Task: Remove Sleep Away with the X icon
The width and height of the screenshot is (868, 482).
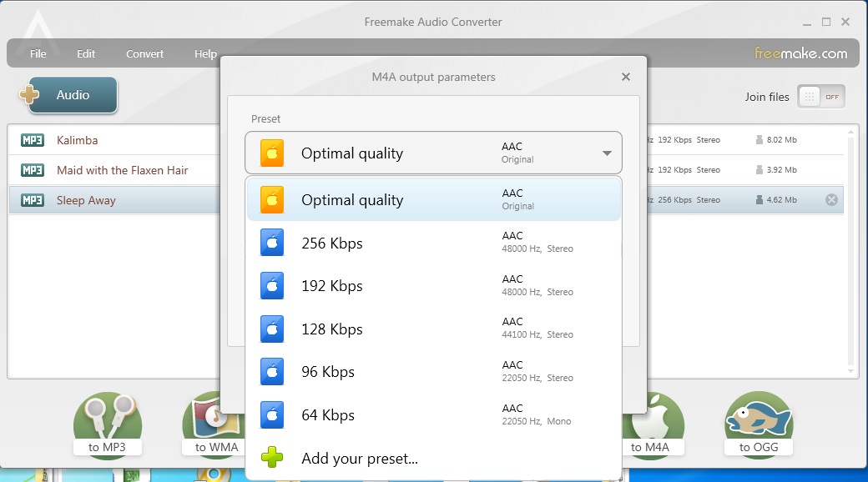Action: pos(831,200)
